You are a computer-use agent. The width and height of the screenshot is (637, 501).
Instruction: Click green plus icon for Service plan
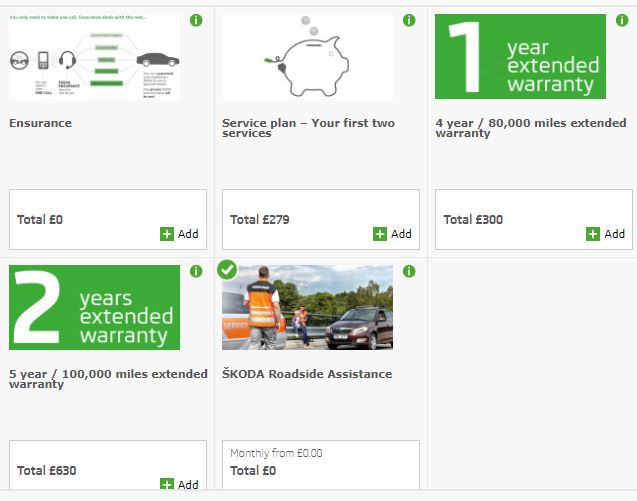coord(379,234)
